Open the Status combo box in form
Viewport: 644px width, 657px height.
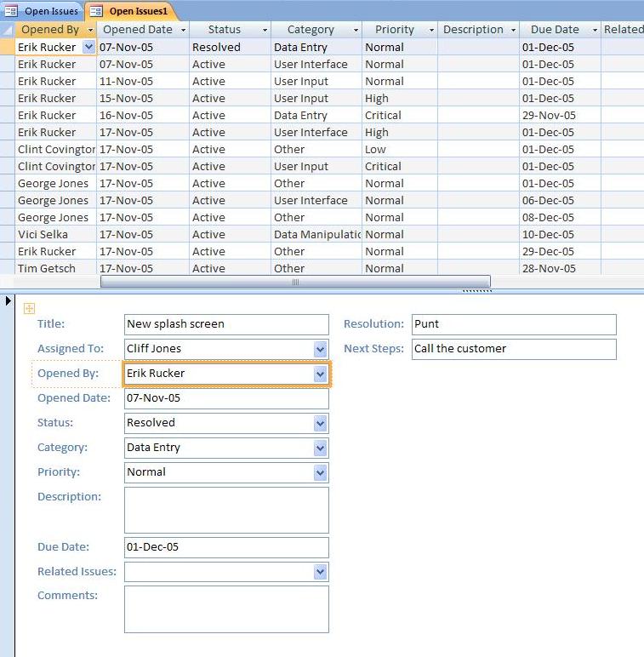pyautogui.click(x=320, y=423)
